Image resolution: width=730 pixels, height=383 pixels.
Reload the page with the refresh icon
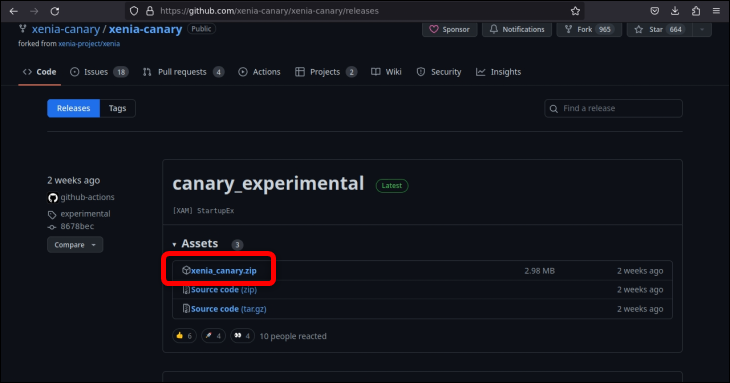(55, 11)
